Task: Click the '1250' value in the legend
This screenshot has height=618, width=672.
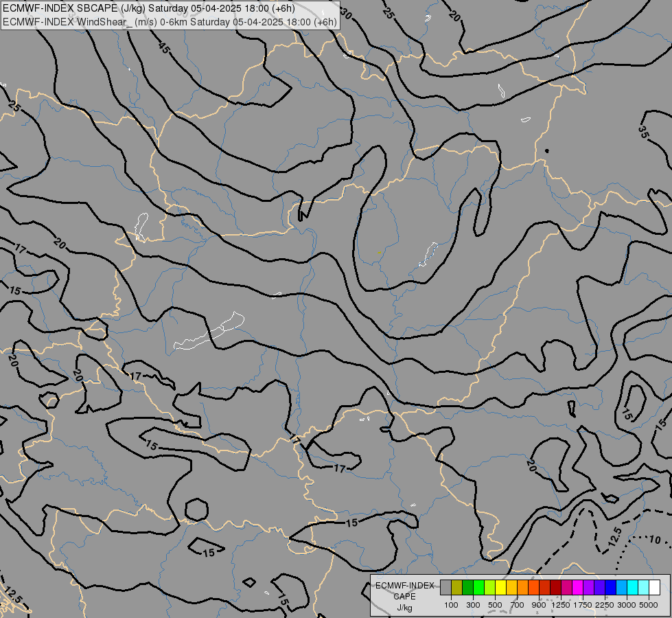Action: click(561, 605)
